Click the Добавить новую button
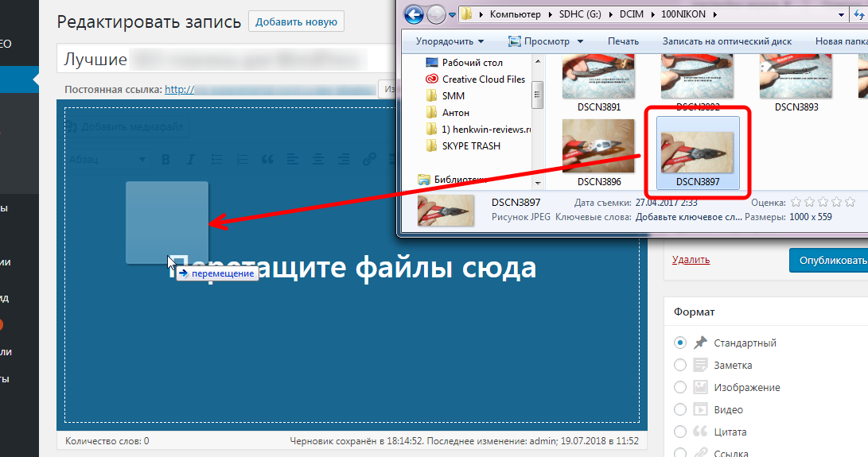The height and width of the screenshot is (457, 868). pos(296,21)
